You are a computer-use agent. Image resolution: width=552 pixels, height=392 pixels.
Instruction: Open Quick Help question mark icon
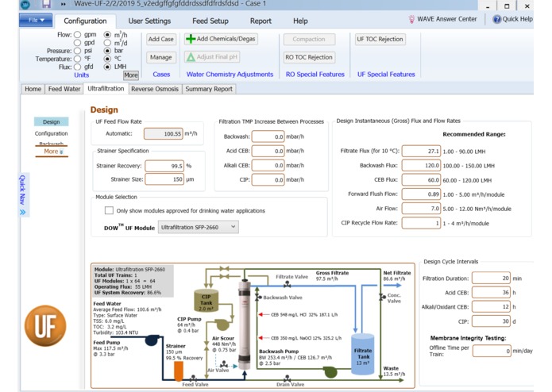point(496,19)
